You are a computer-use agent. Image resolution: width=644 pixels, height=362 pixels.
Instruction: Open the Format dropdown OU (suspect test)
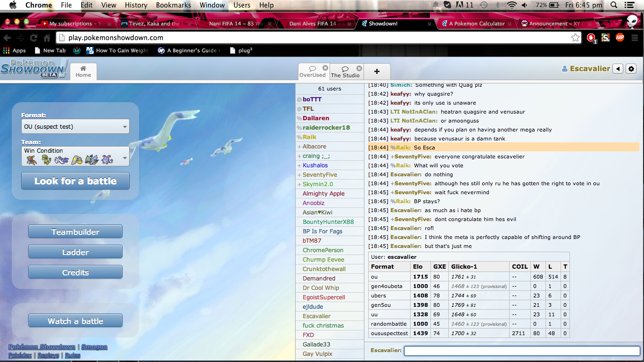click(x=75, y=126)
